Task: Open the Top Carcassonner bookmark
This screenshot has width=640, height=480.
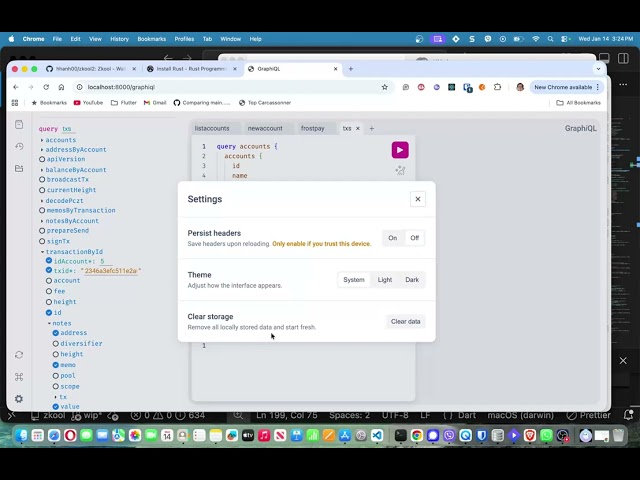Action: pos(265,103)
